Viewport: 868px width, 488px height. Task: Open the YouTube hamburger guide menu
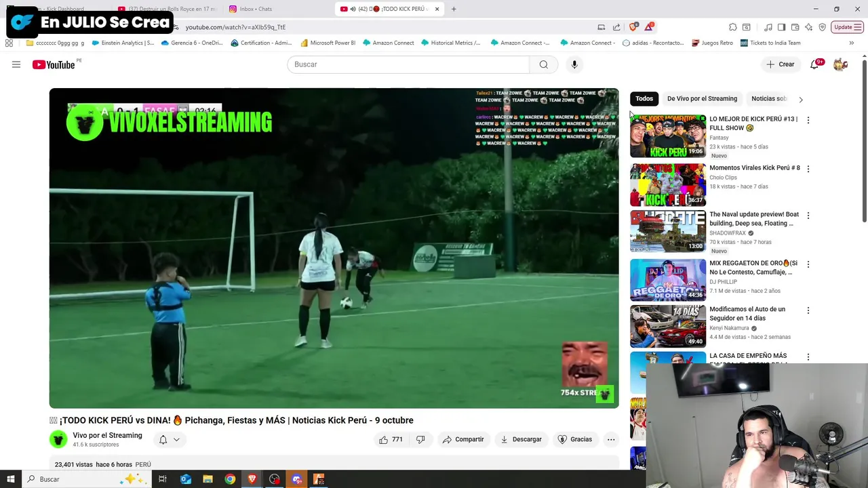[16, 64]
